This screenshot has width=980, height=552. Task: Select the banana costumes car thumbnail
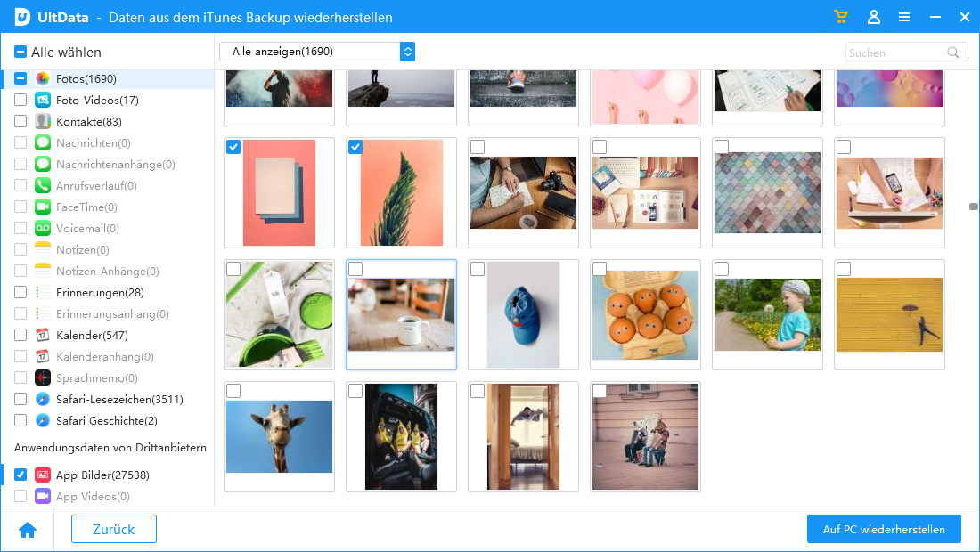401,436
